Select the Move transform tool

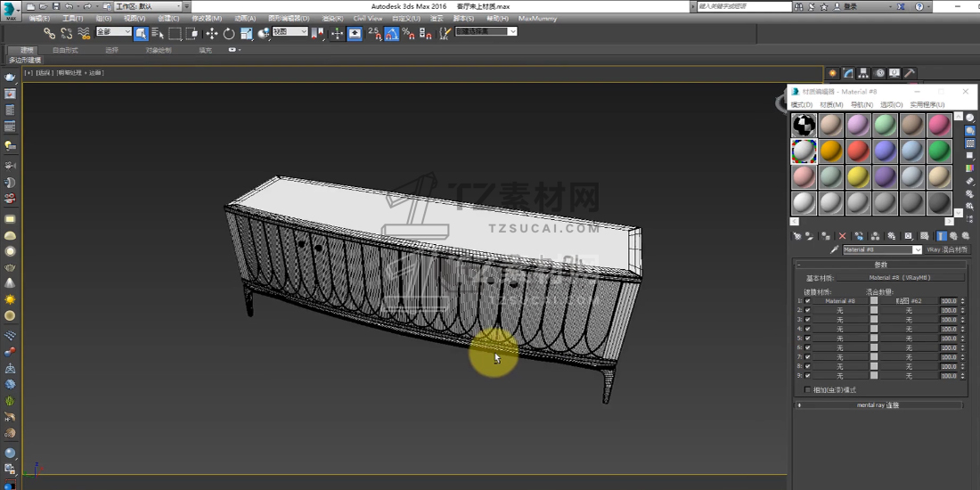[x=211, y=34]
